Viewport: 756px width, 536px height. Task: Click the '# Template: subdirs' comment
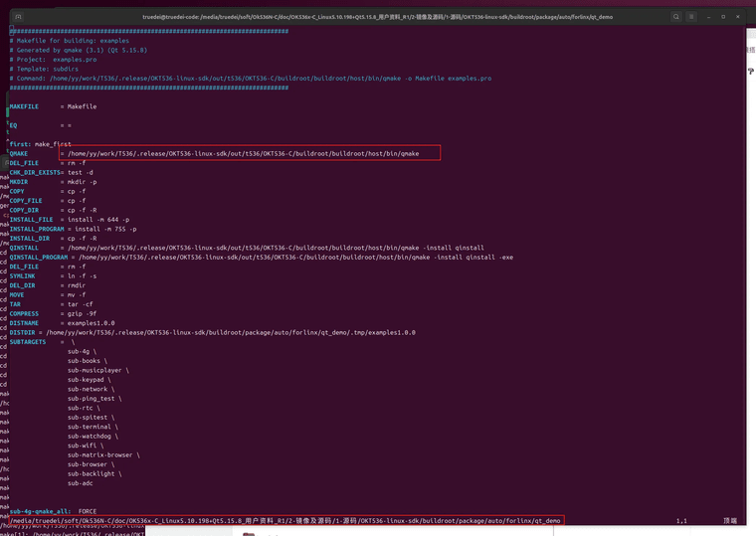pos(44,69)
